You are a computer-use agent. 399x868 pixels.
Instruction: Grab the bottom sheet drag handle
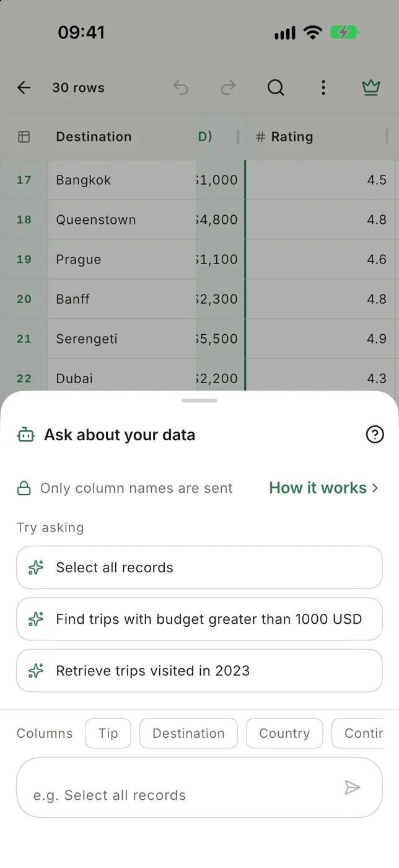[x=199, y=401]
